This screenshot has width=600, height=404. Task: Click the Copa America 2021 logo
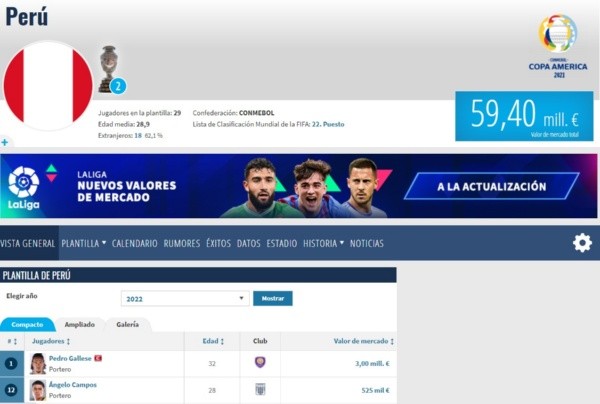pyautogui.click(x=558, y=46)
